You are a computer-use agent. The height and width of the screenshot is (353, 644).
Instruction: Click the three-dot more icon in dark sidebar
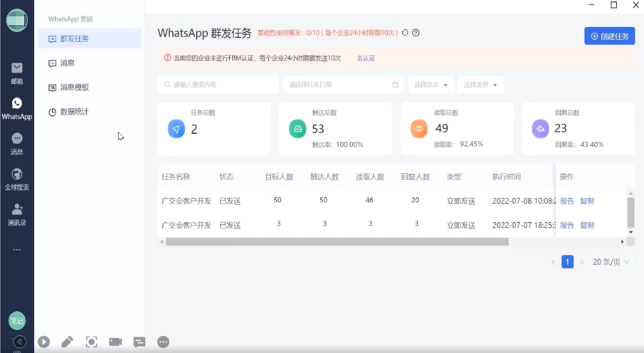[17, 249]
